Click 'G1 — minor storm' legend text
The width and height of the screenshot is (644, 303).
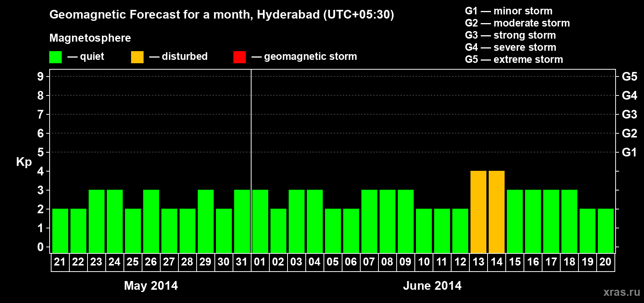pyautogui.click(x=509, y=11)
